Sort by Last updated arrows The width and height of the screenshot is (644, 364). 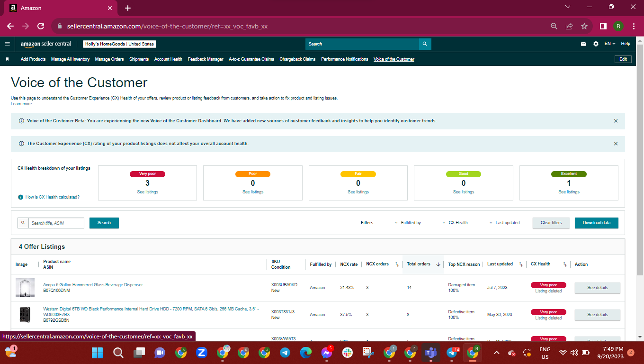(x=521, y=264)
